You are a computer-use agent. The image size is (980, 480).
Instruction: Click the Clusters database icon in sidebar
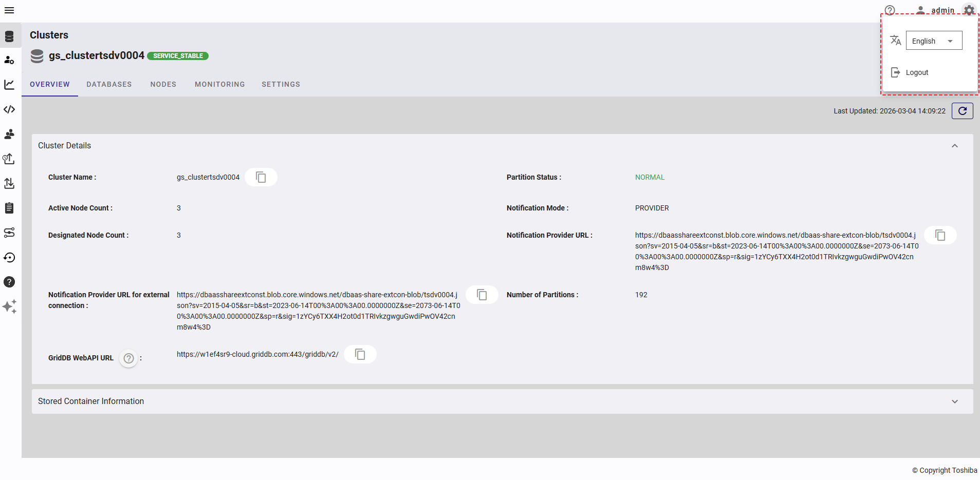pos(9,36)
